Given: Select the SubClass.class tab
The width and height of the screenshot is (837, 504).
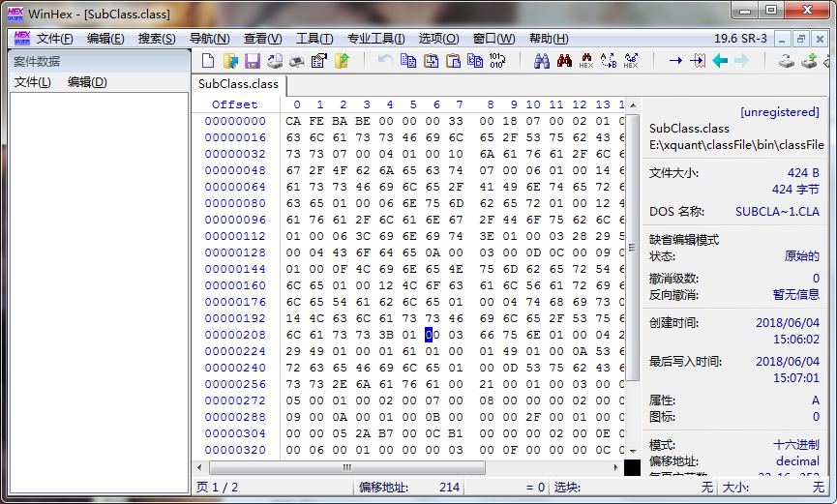Looking at the screenshot, I should (x=239, y=84).
